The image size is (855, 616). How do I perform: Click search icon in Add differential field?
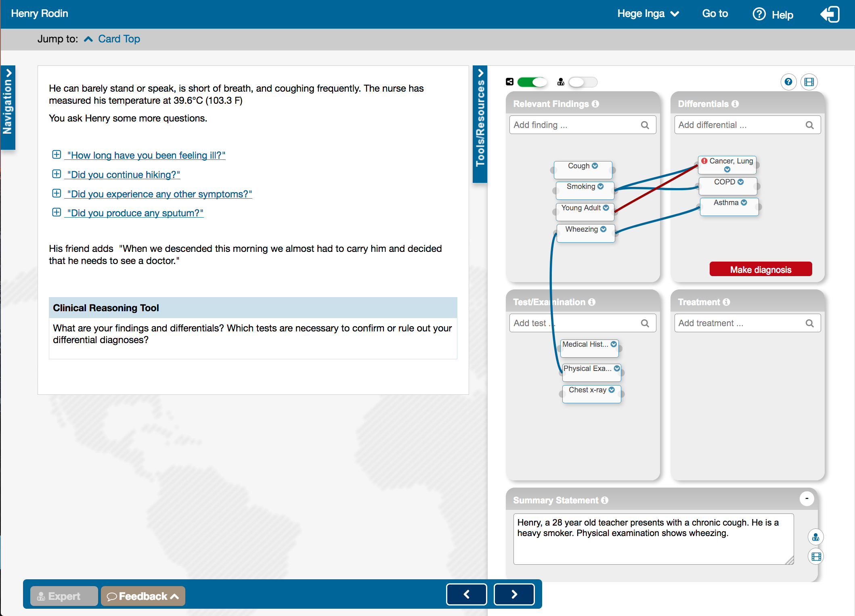click(x=809, y=125)
